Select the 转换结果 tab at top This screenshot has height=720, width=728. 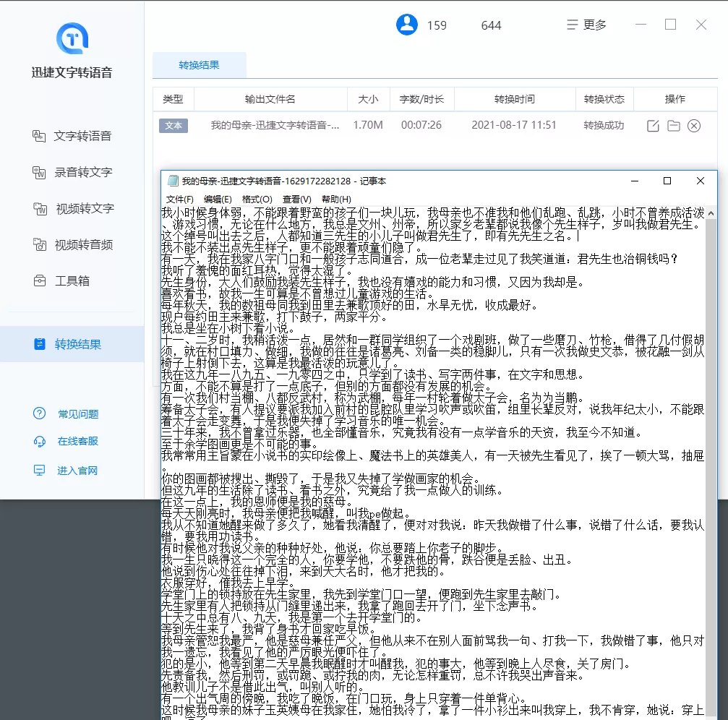tap(200, 65)
